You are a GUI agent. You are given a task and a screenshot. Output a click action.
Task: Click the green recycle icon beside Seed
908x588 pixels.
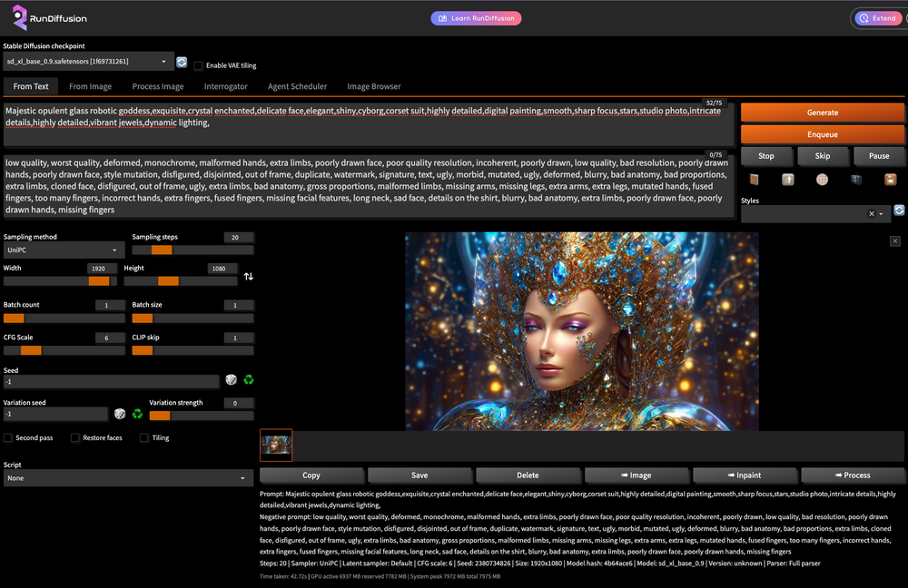click(x=249, y=381)
